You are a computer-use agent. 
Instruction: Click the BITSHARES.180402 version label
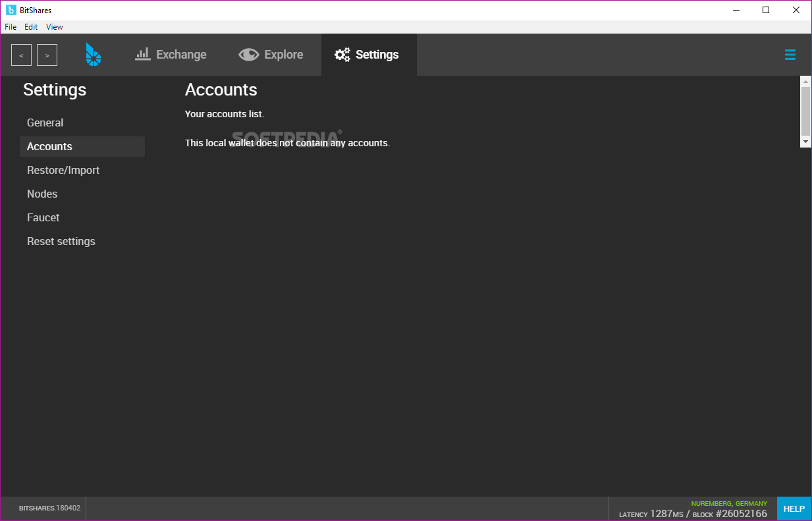point(49,508)
